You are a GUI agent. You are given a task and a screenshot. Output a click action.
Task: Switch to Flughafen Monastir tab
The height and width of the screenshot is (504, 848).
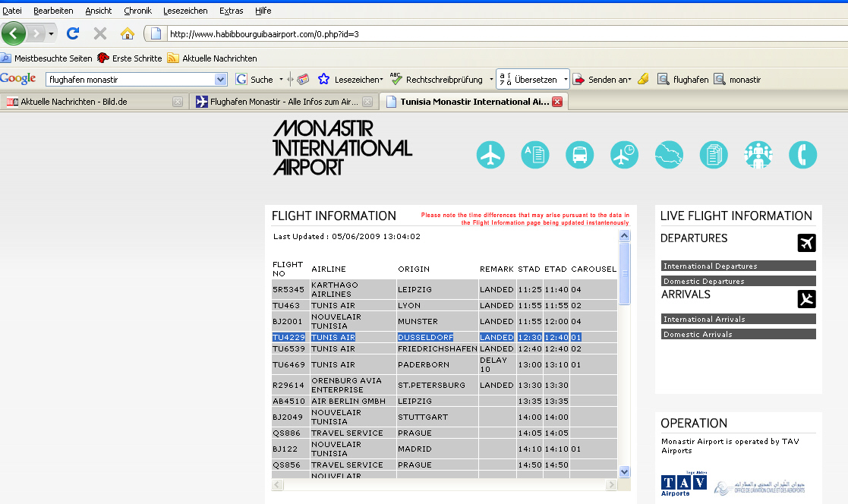(x=283, y=102)
